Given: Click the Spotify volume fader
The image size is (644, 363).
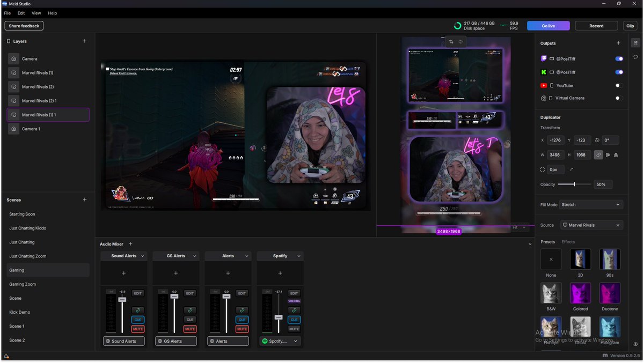Looking at the screenshot, I should (279, 317).
